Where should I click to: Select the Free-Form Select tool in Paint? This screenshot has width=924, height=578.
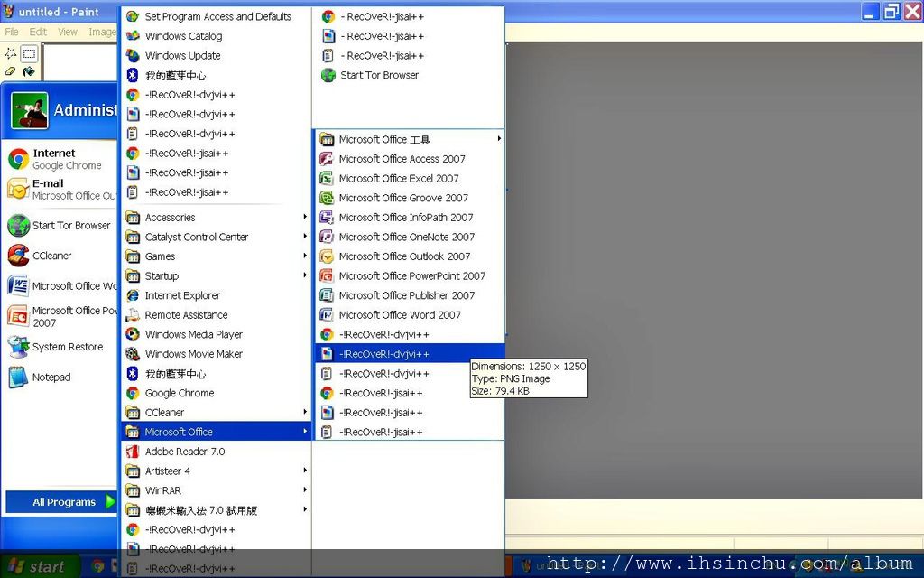click(11, 53)
